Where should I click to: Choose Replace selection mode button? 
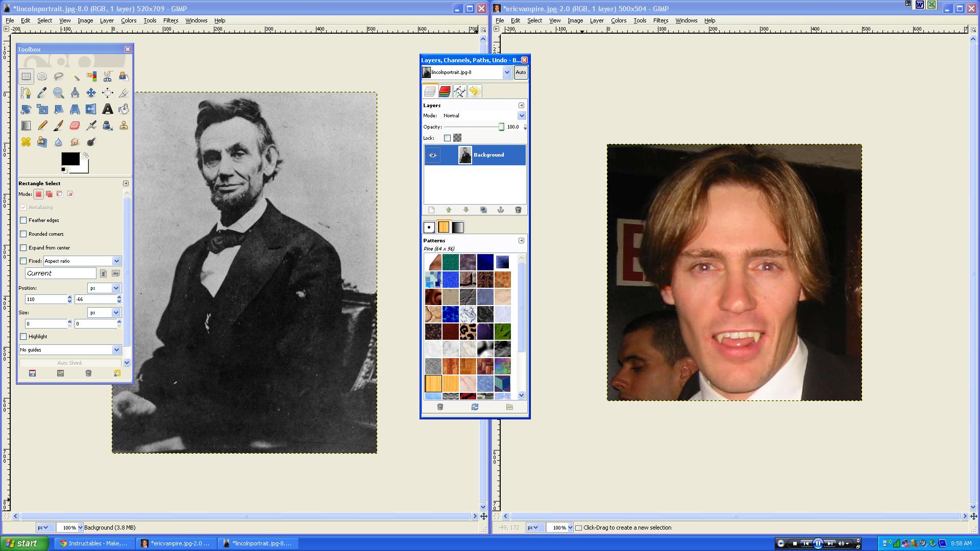point(38,194)
